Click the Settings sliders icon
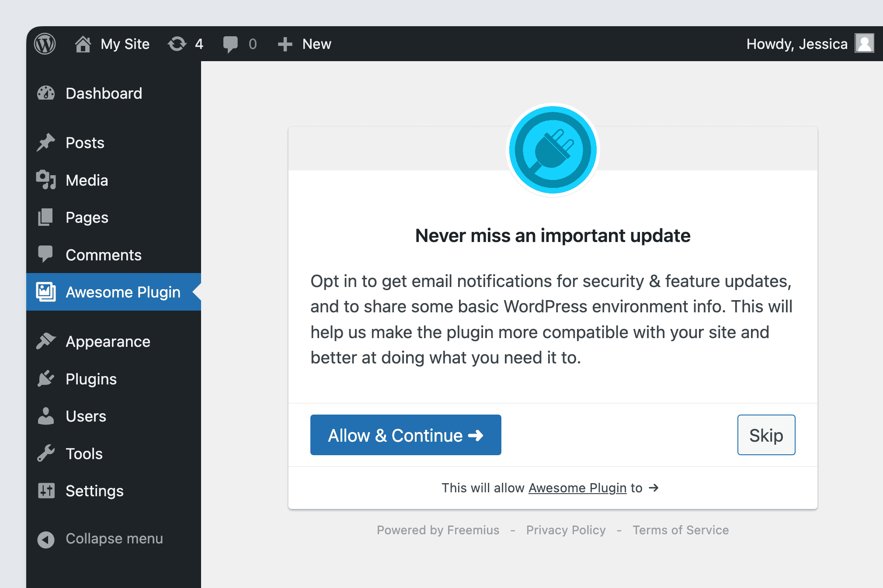The height and width of the screenshot is (588, 883). click(46, 491)
